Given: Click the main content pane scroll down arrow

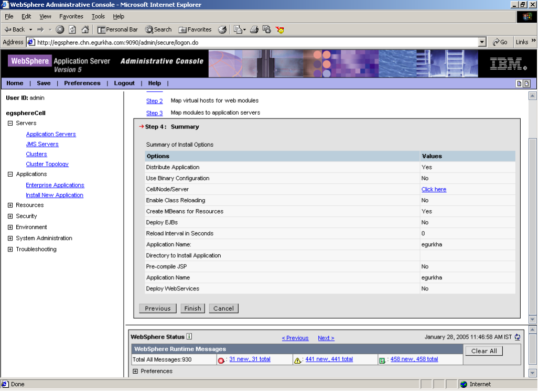Looking at the screenshot, I should pos(533,320).
